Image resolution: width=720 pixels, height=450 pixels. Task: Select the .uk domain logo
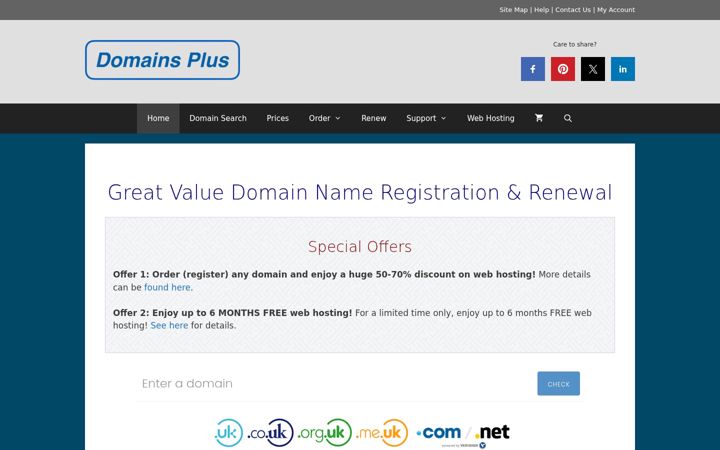229,433
